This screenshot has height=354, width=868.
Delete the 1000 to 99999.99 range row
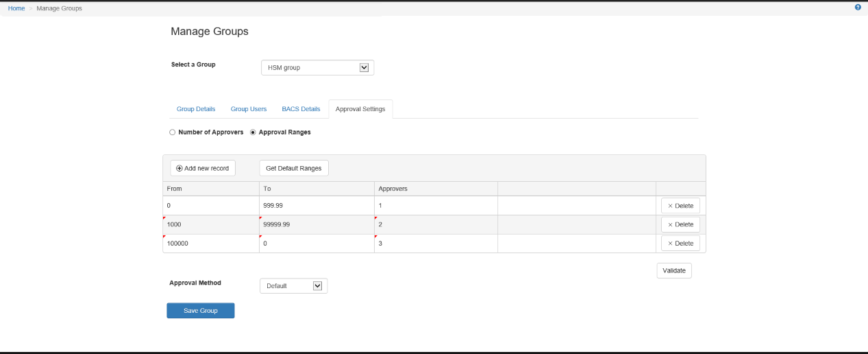[x=680, y=224]
